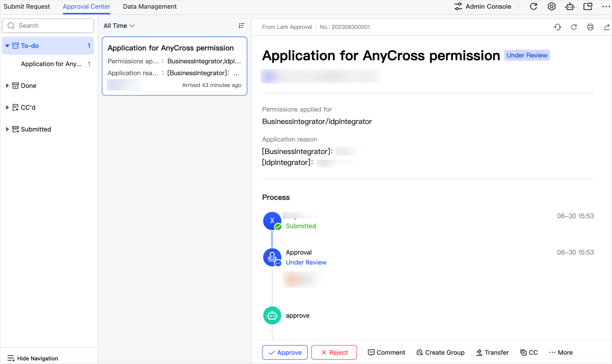Screen dimensions: 612x364
Task: Click the print icon for this approval
Action: tap(590, 27)
